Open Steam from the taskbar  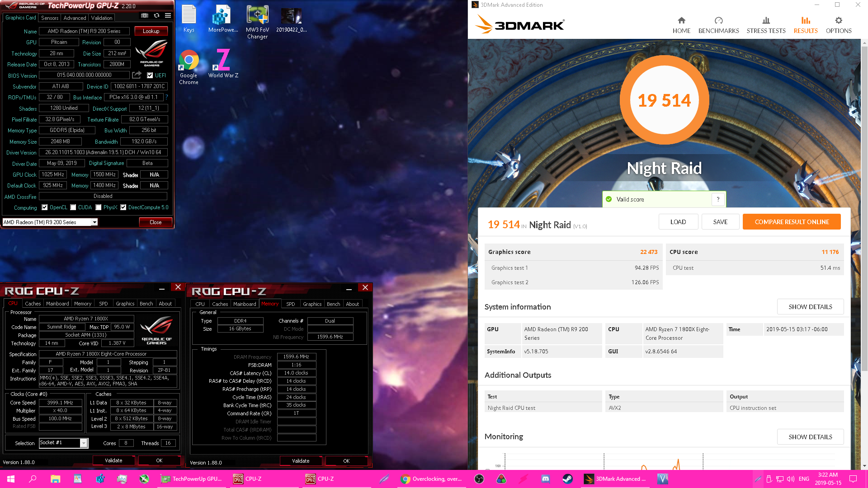[x=567, y=479]
